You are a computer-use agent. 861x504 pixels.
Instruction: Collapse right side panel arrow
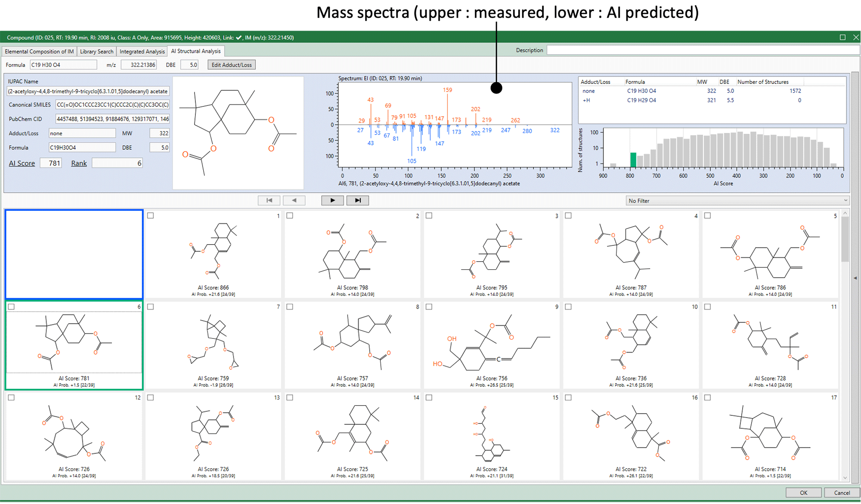click(x=855, y=278)
